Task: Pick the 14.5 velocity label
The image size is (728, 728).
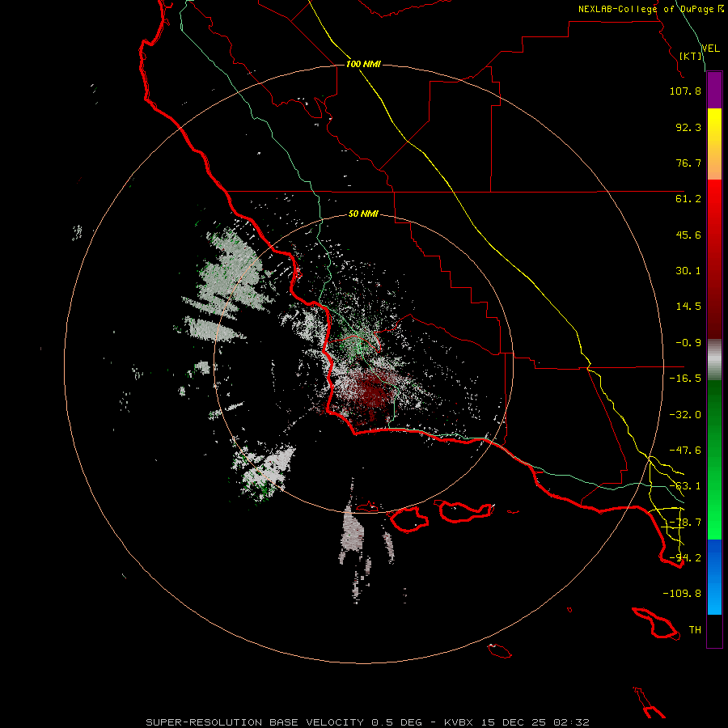Action: tap(688, 307)
